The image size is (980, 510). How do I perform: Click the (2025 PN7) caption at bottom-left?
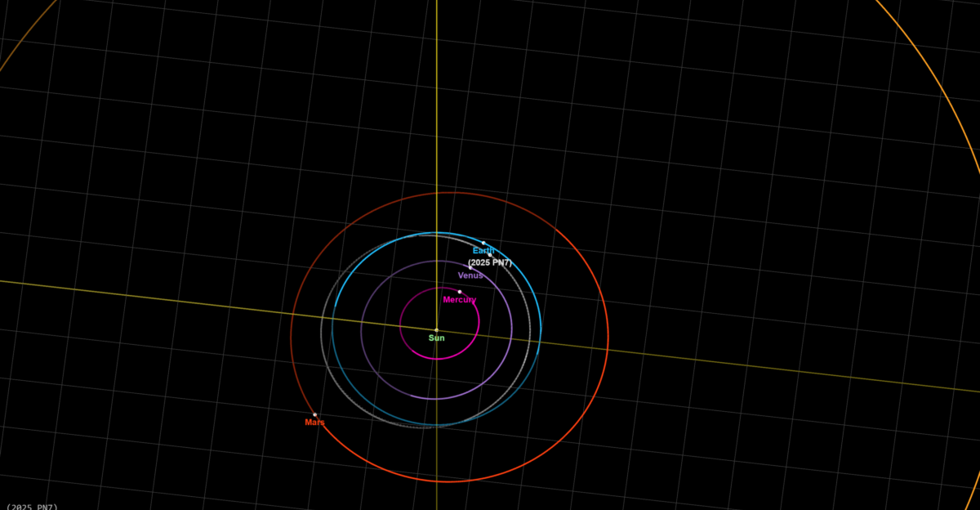33,507
